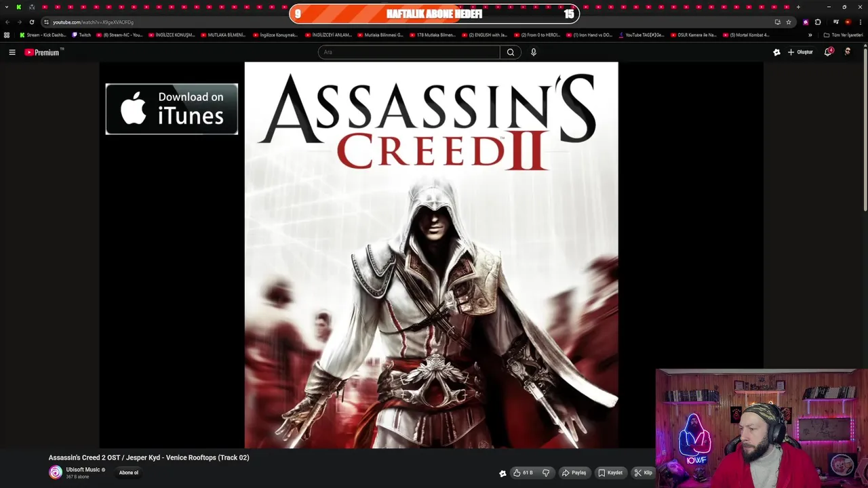868x488 pixels.
Task: Like the video (61 B)
Action: [x=523, y=473]
